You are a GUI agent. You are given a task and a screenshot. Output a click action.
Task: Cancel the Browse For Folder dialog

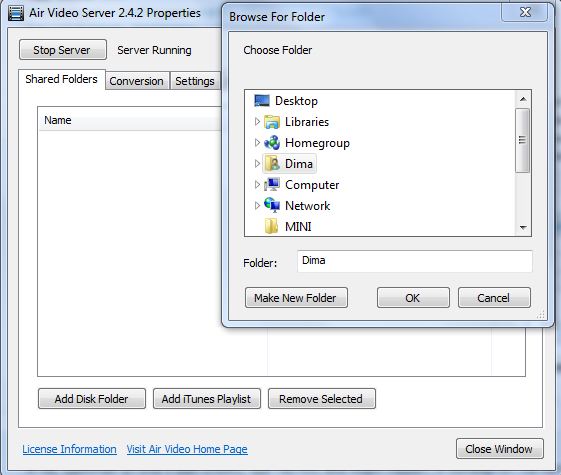pyautogui.click(x=494, y=298)
